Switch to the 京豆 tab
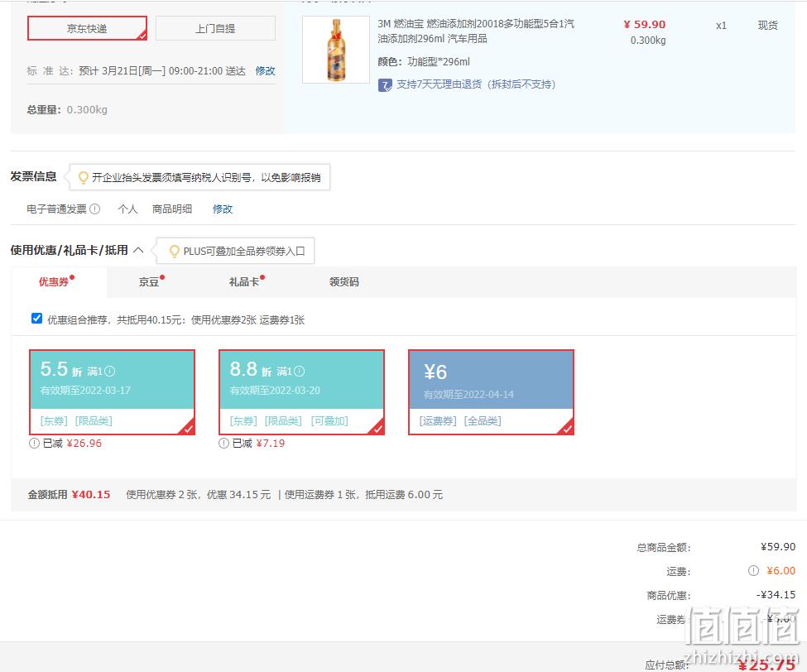The image size is (807, 672). coord(149,282)
